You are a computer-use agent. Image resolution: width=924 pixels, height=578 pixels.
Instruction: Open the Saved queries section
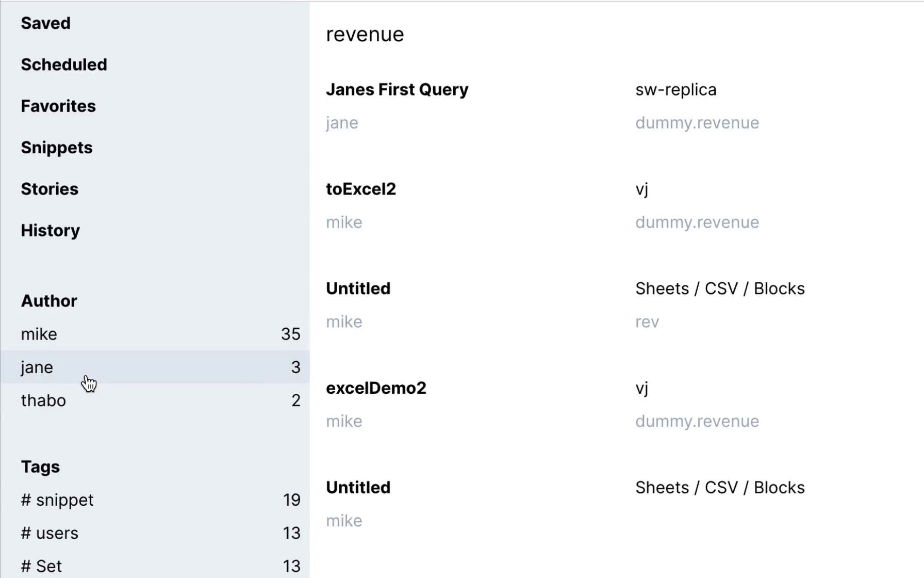[46, 23]
